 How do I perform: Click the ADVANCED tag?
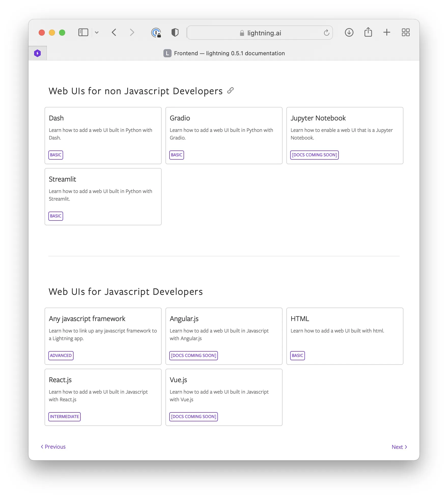(61, 355)
